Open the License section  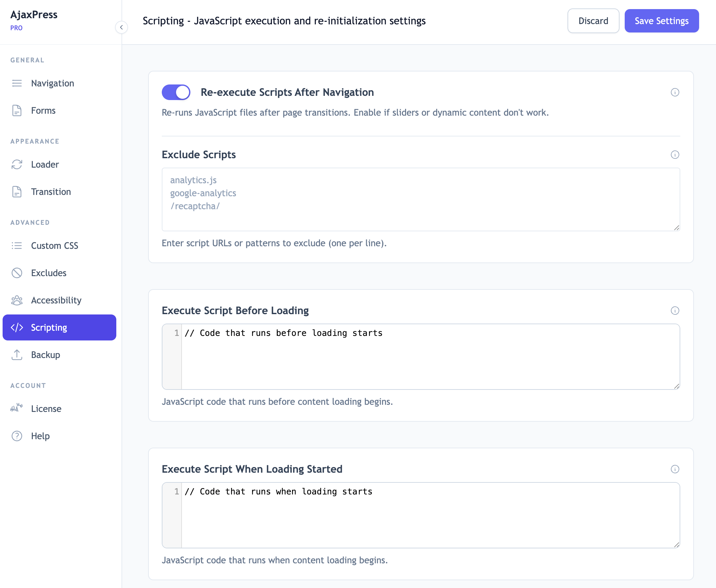(46, 408)
